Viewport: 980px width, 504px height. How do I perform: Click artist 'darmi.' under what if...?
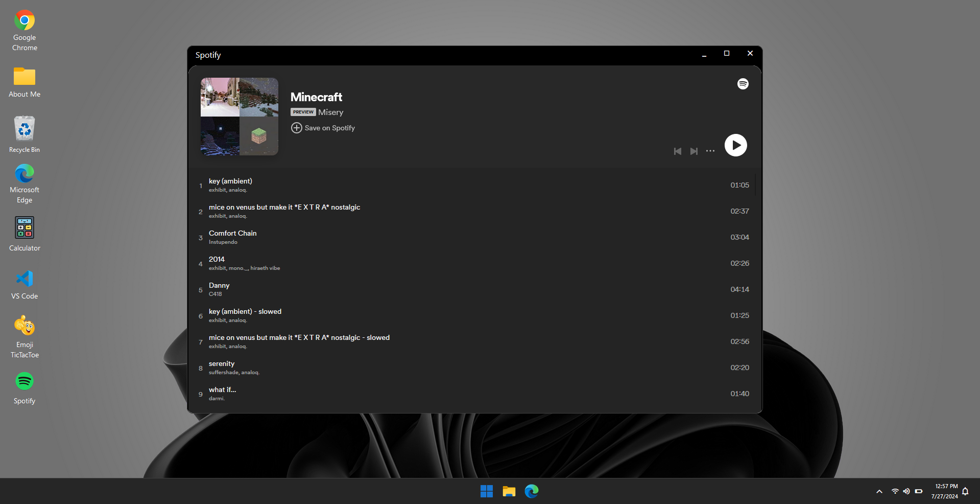pos(217,399)
